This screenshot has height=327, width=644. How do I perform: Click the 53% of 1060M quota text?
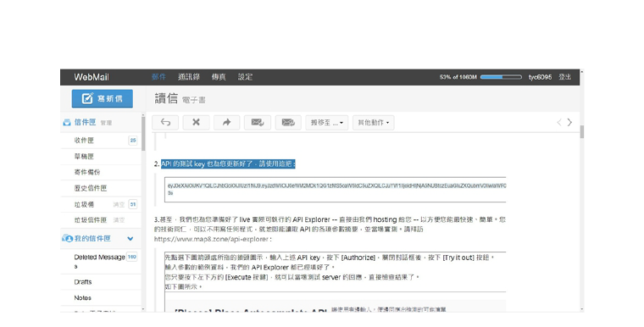[458, 77]
